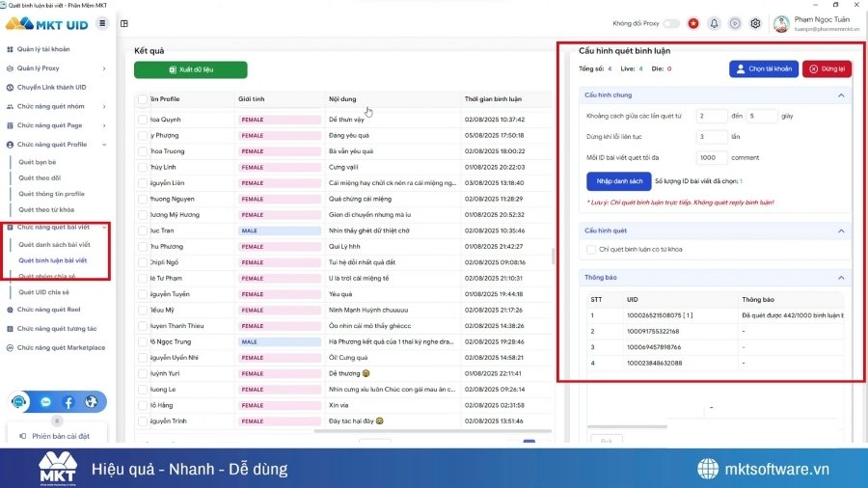
Task: Check the row with comment Xin vía
Action: 143,406
